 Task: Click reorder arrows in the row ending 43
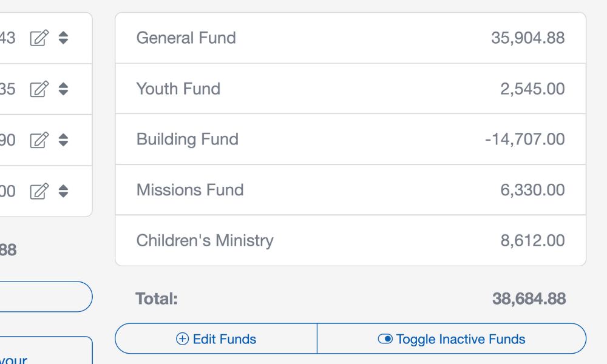click(64, 38)
